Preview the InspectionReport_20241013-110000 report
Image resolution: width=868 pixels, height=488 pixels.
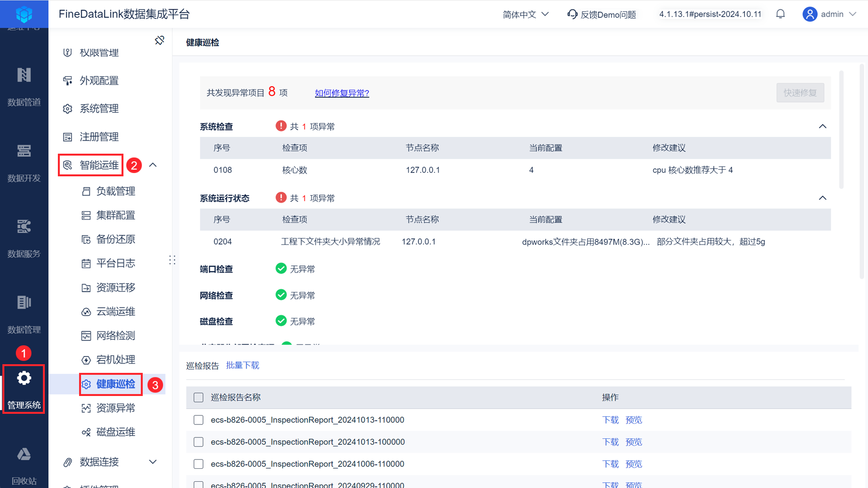pyautogui.click(x=634, y=420)
